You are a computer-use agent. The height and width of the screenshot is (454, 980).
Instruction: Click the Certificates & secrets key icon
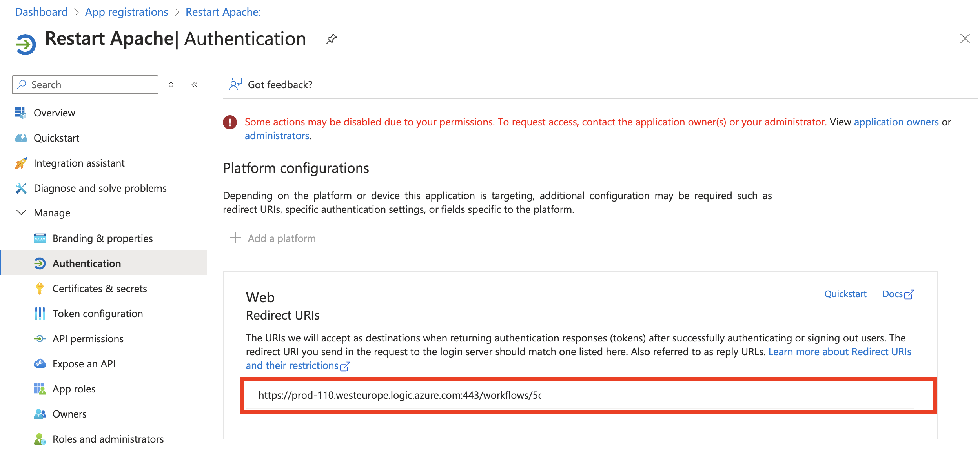(x=40, y=289)
